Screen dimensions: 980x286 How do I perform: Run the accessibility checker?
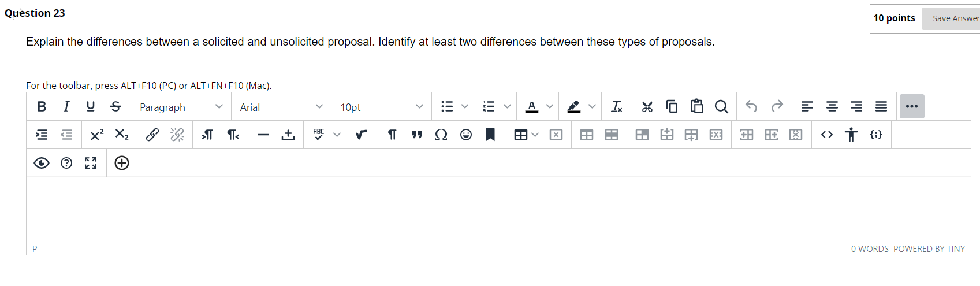[x=851, y=135]
